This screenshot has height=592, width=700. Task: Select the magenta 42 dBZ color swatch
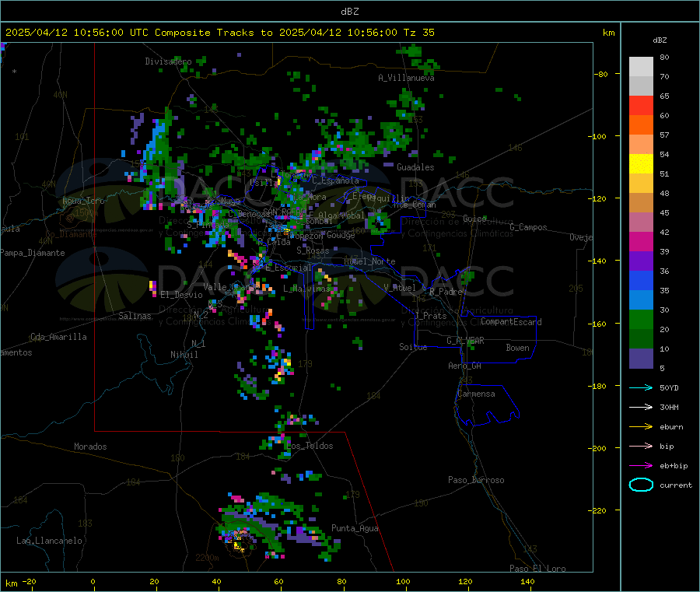tap(641, 241)
